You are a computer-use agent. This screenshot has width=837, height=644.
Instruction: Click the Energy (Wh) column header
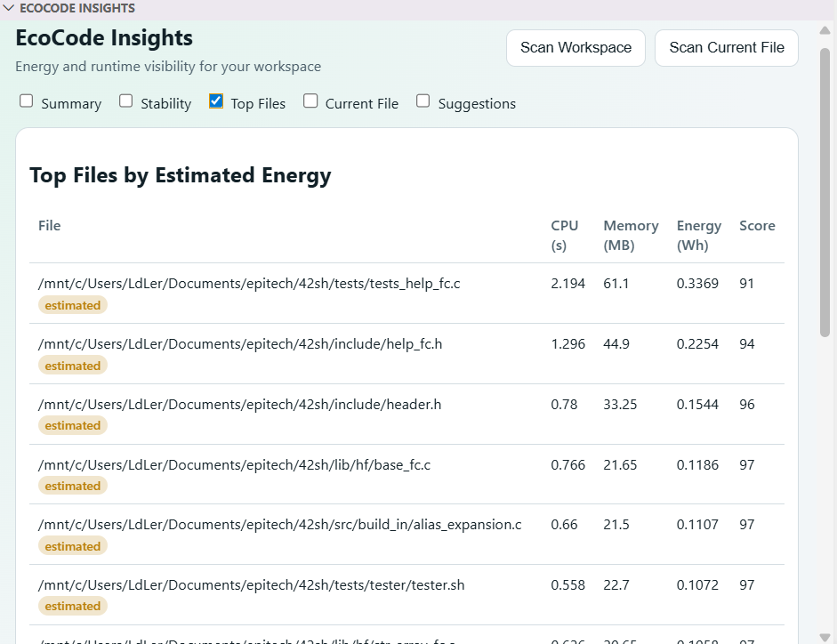(x=699, y=236)
